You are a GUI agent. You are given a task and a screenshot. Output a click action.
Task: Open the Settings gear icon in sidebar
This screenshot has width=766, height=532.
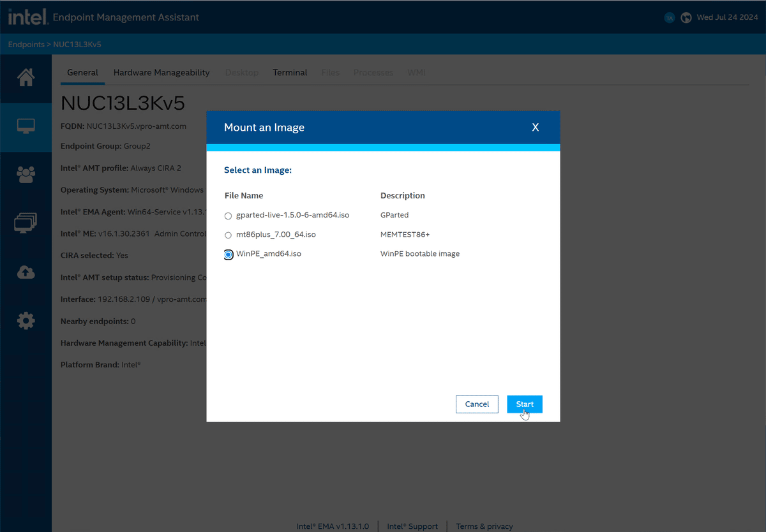[26, 321]
